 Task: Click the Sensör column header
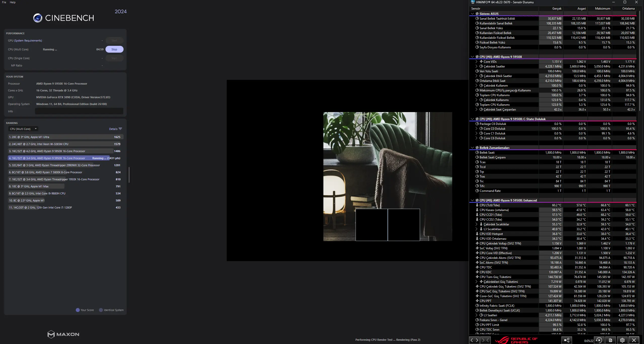504,9
